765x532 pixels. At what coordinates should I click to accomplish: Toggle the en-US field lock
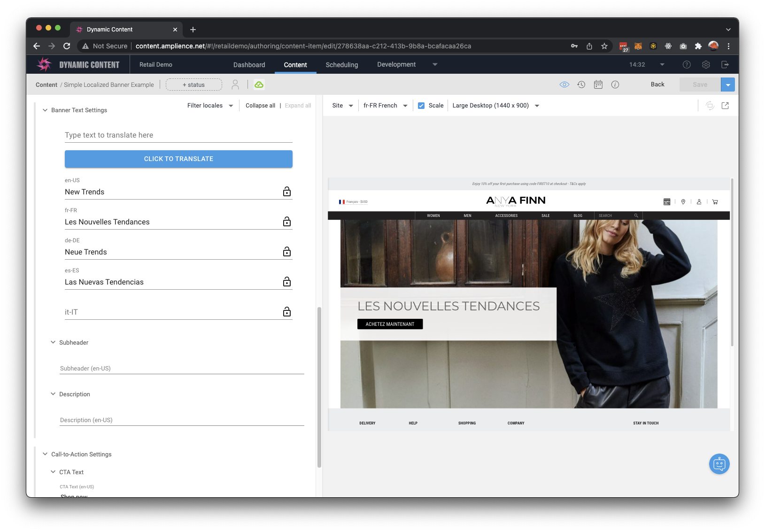pyautogui.click(x=287, y=192)
